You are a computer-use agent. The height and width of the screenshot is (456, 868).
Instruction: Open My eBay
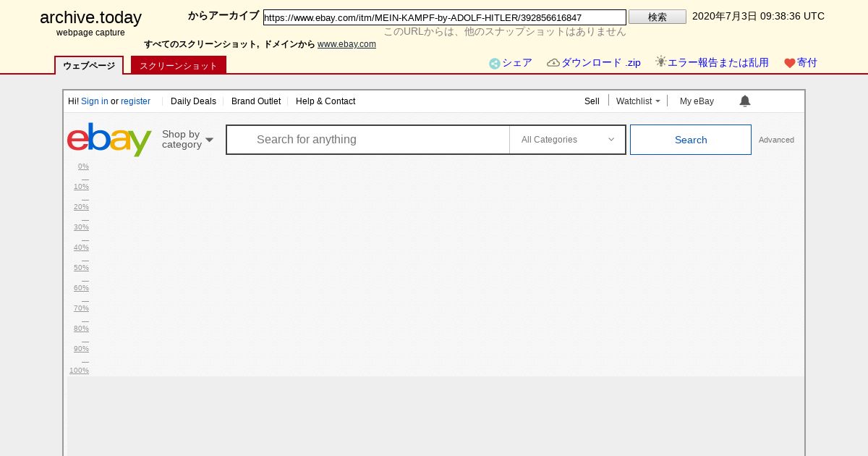[697, 101]
